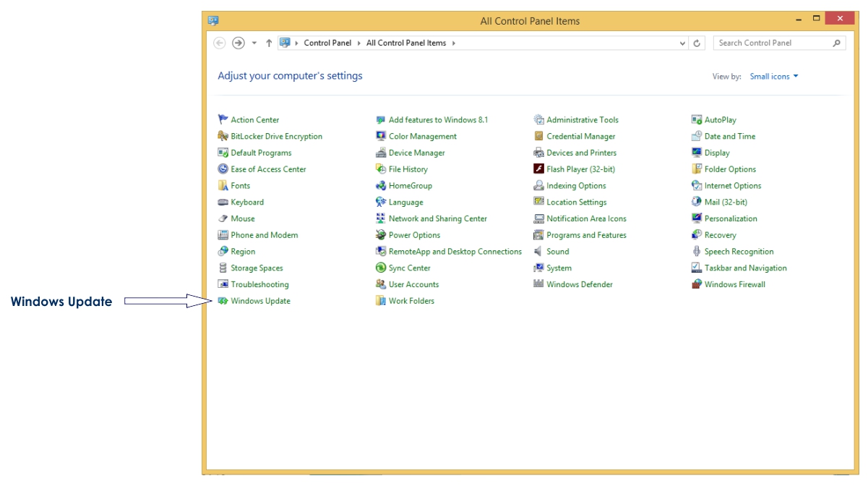The width and height of the screenshot is (868, 502).
Task: Click the Action Center flag icon
Action: coord(223,120)
